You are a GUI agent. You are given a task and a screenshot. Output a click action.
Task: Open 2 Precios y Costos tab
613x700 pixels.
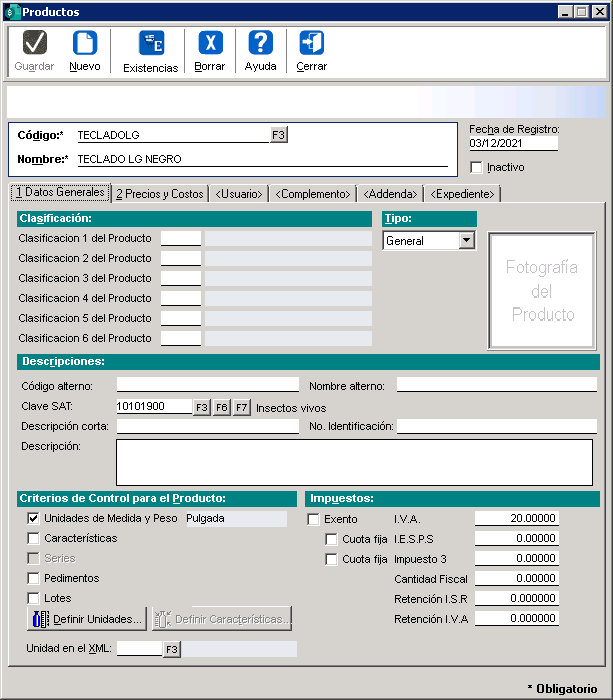click(x=160, y=194)
